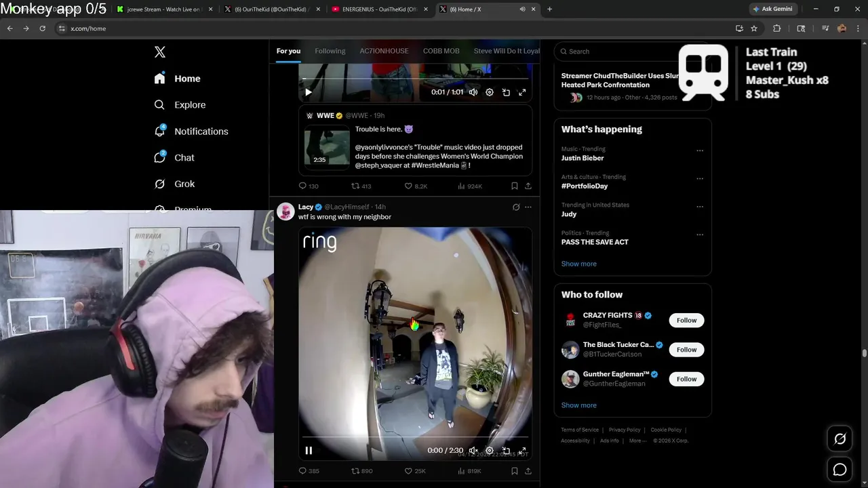
Task: Switch to the COBB MOB tab
Action: 441,51
